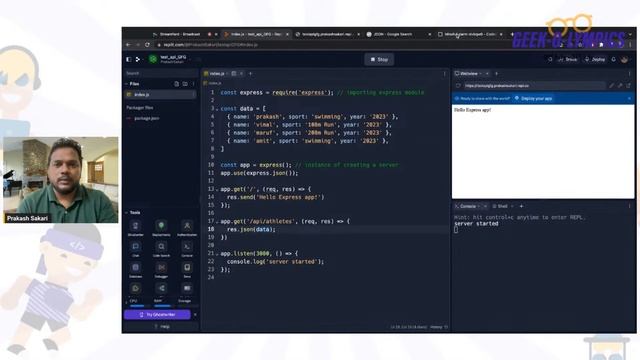This screenshot has height=360, width=640.
Task: Fold the const data block at line 3
Action: click(217, 109)
